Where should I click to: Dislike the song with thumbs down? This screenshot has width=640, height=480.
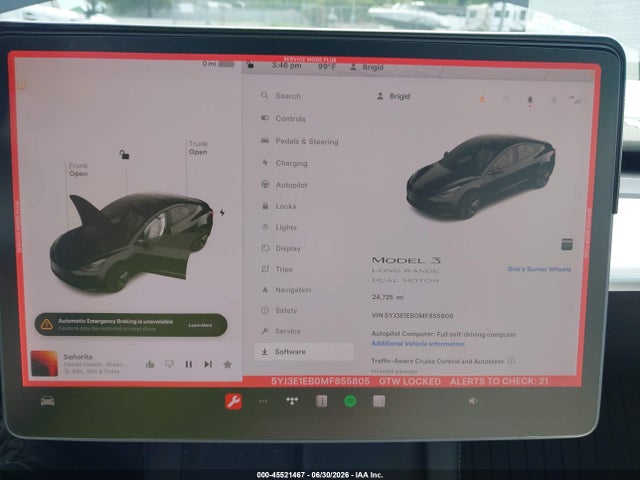[x=169, y=364]
